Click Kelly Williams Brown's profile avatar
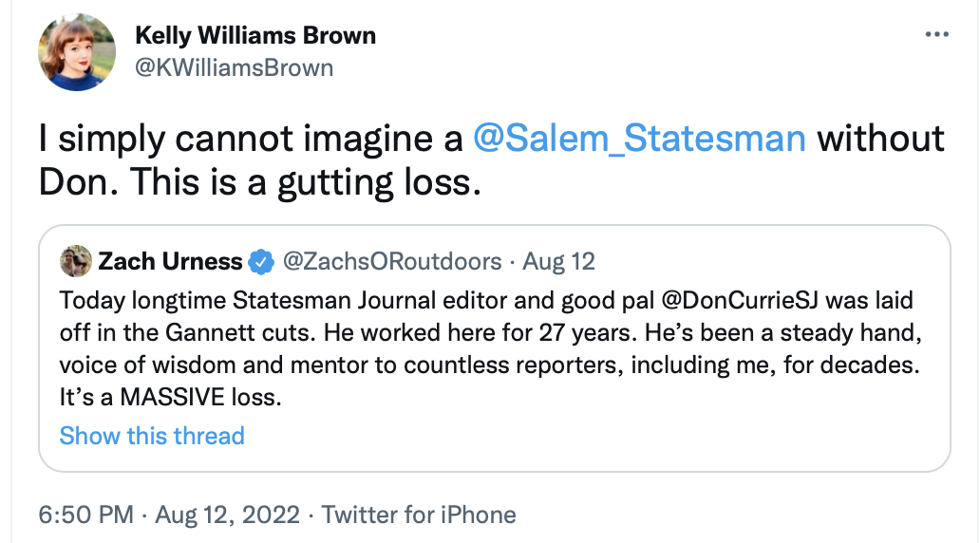980x543 pixels. pos(76,53)
